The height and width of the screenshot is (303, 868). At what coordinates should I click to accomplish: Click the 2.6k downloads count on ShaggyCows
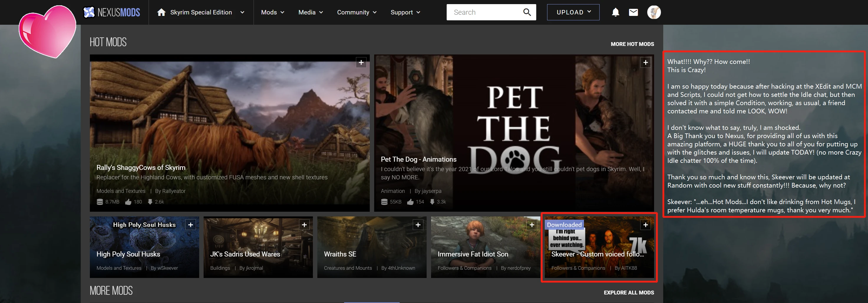pos(159,202)
